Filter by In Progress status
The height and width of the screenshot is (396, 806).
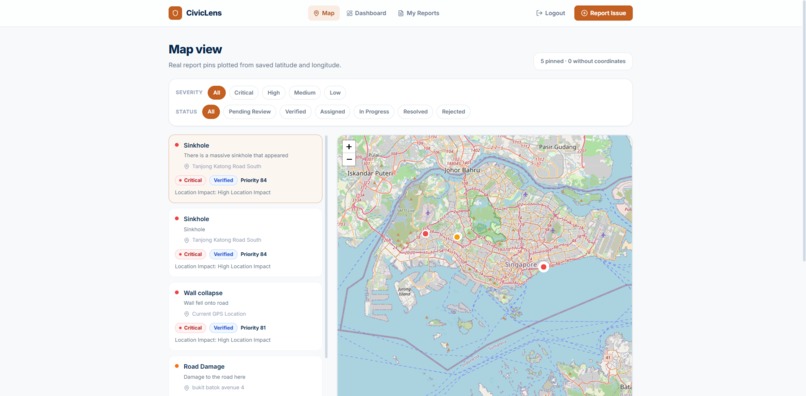tap(374, 112)
